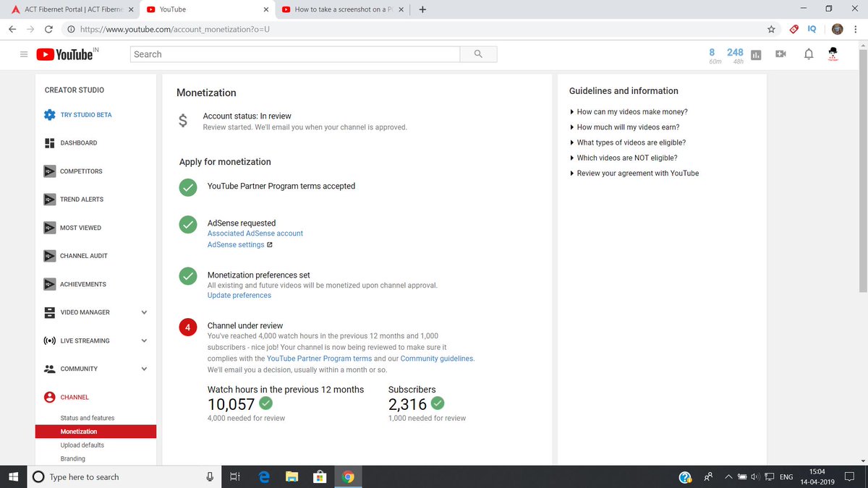Click the upload video camera icon
This screenshot has height=488, width=868.
pyautogui.click(x=781, y=54)
